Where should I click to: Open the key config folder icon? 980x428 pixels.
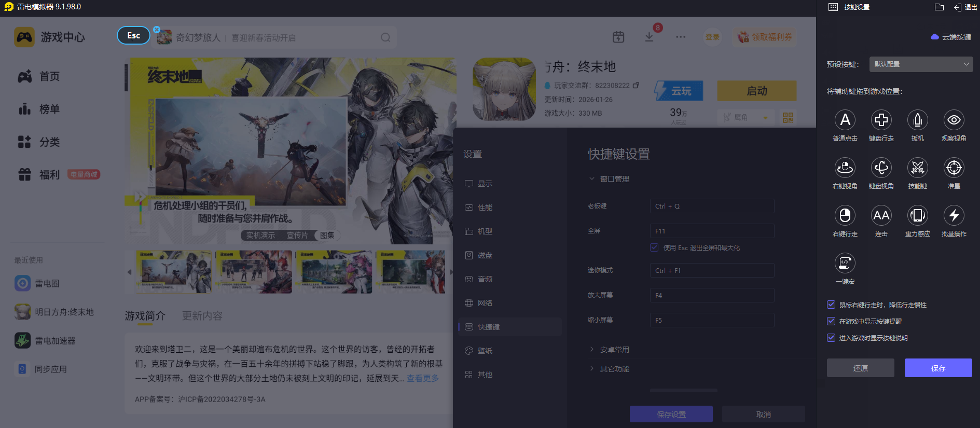(x=939, y=7)
